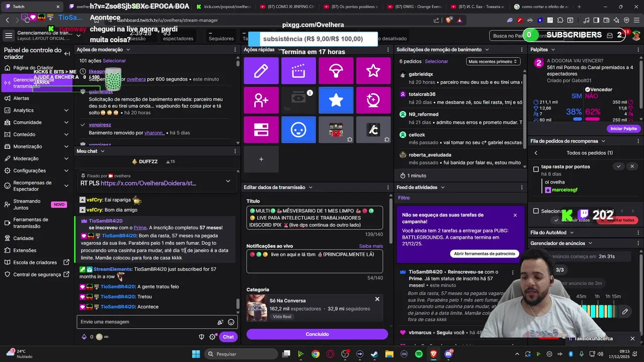This screenshot has width=644, height=362.
Task: Open the hamburger menu in the dashboard header
Action: (9, 36)
